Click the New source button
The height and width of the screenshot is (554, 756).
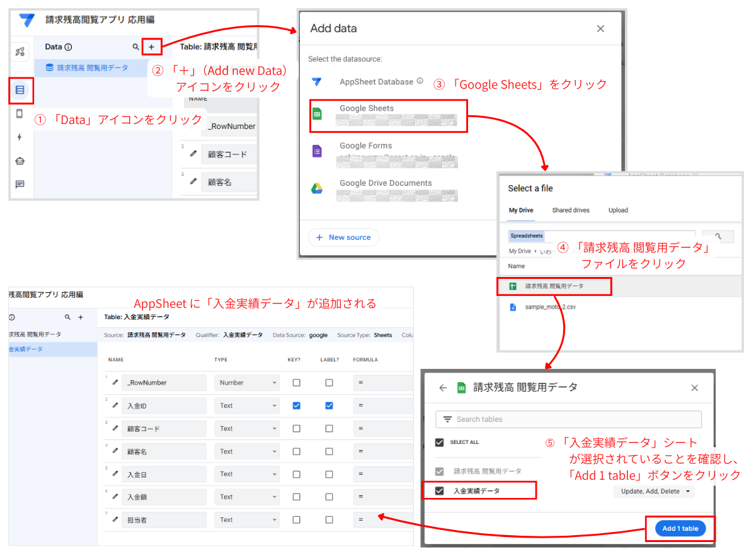coord(343,237)
